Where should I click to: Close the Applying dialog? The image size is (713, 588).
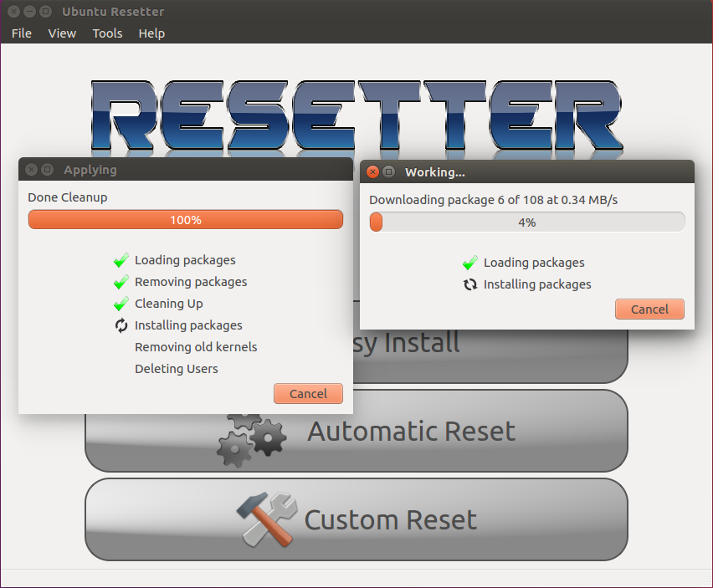click(31, 170)
